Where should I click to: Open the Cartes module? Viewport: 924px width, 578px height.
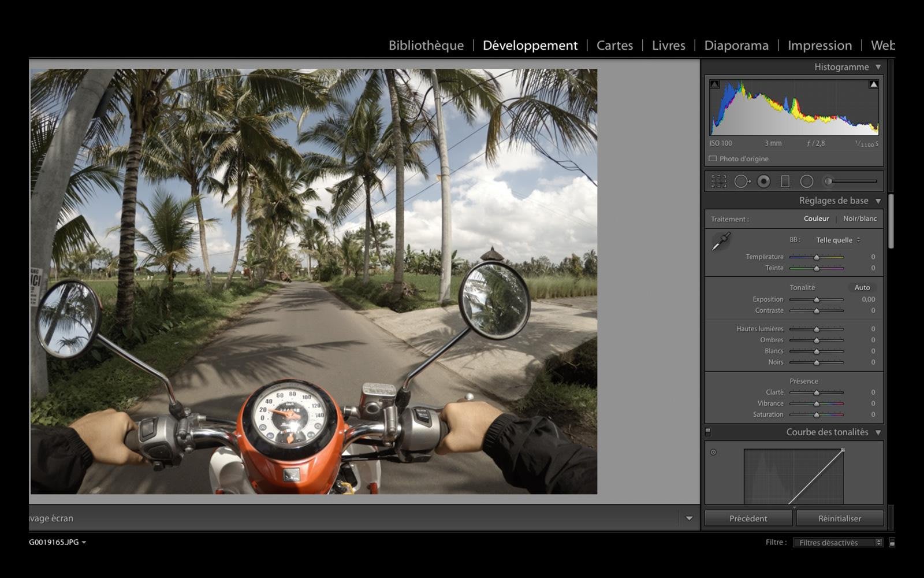click(x=614, y=45)
